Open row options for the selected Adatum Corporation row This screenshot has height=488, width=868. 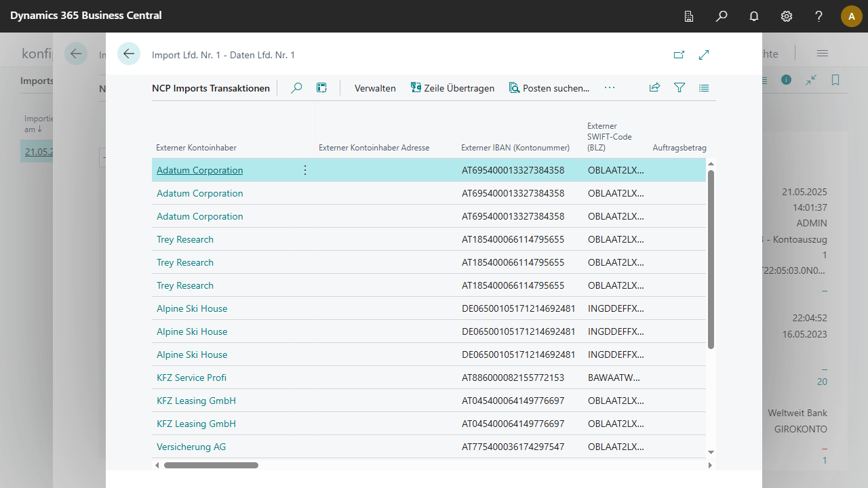(x=304, y=170)
